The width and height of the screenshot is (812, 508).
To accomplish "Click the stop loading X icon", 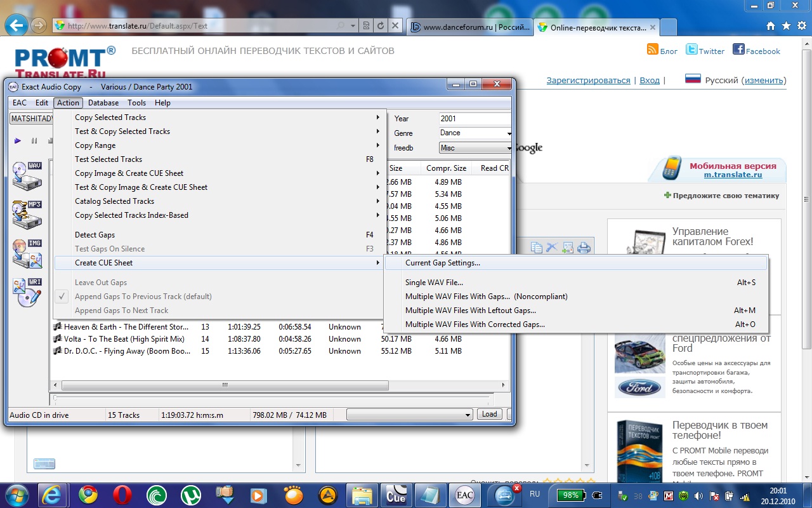I will pyautogui.click(x=395, y=26).
